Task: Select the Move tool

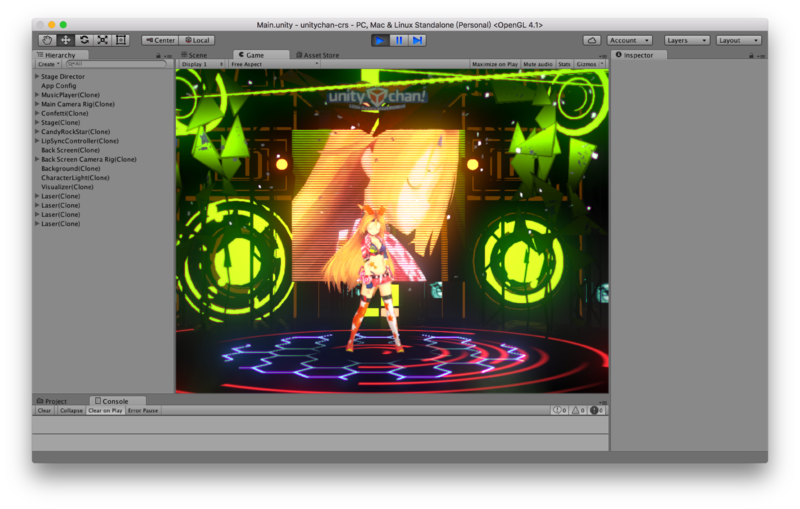Action: [x=66, y=40]
